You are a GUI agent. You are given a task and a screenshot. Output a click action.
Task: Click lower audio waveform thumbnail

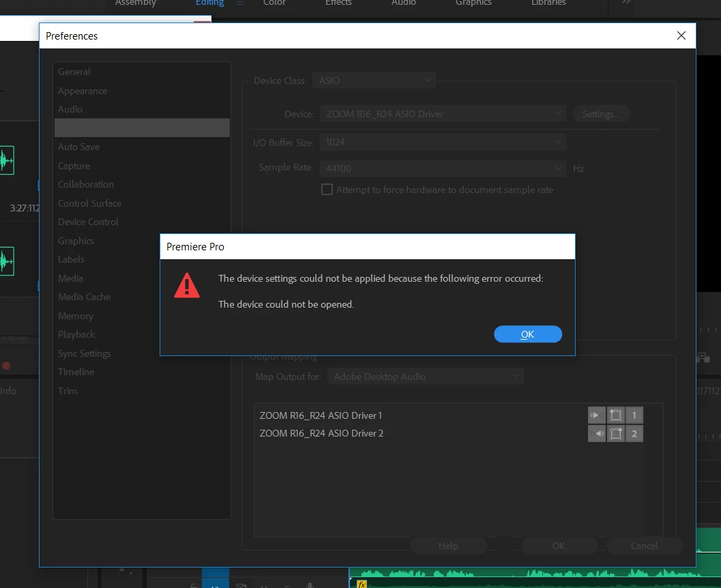[7, 261]
